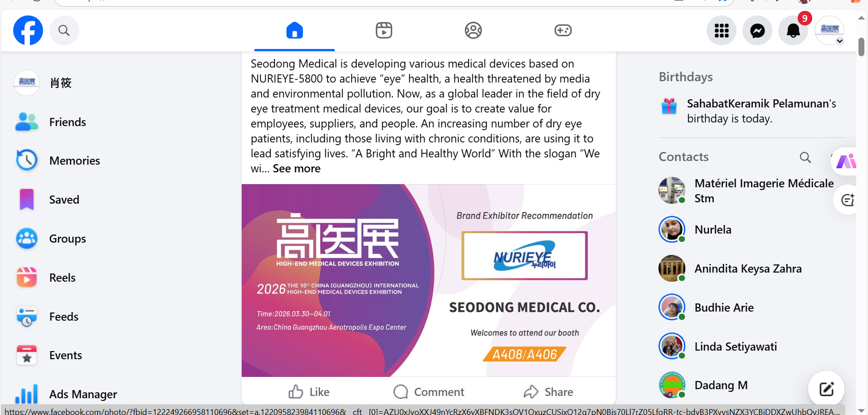
Task: Like the Seodong Medical post
Action: (x=309, y=392)
